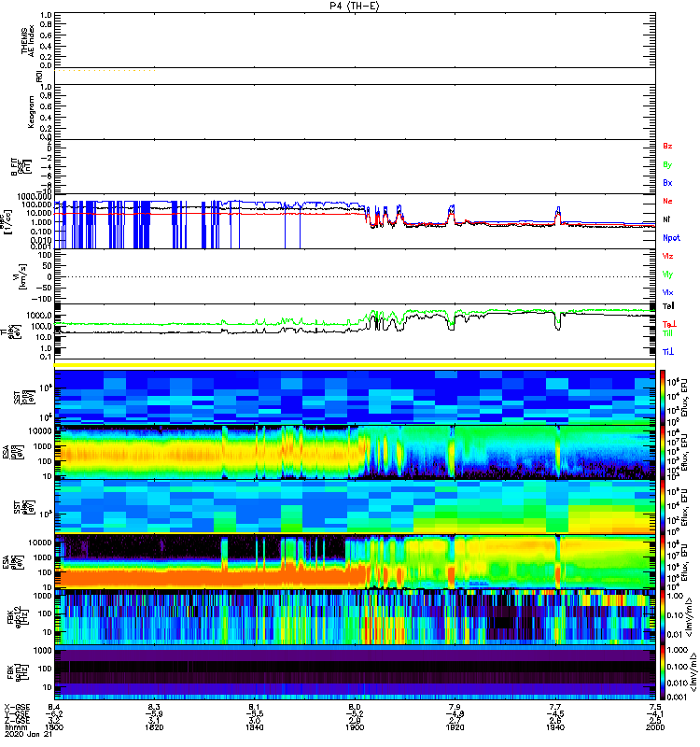700x747 pixels.
Task: Click the green "By" legend label
Action: 667,164
